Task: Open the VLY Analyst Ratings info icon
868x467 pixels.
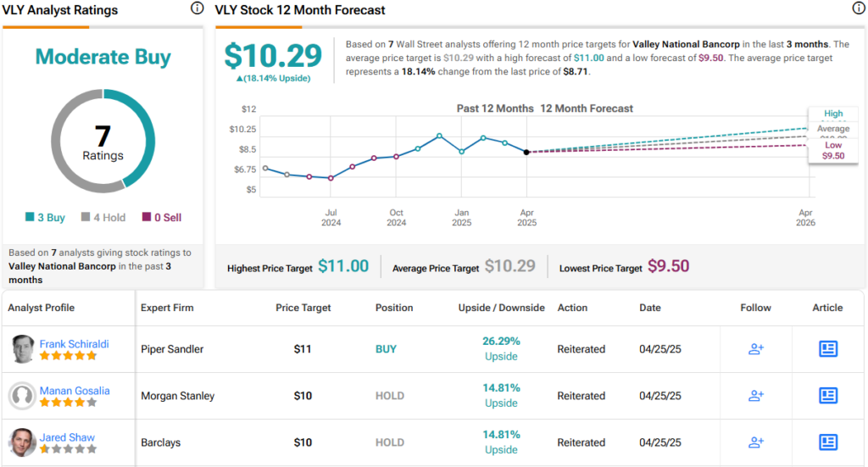Action: [x=197, y=8]
